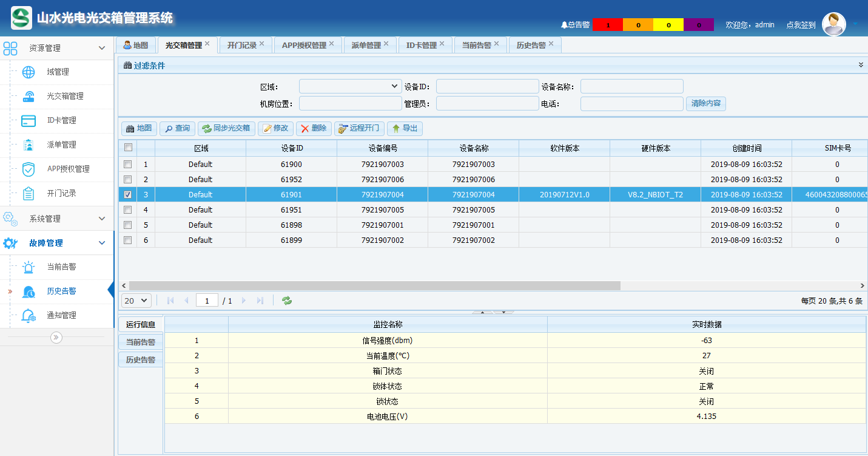Close the 开门记录 tab
Image resolution: width=868 pixels, height=456 pixels.
tap(262, 44)
